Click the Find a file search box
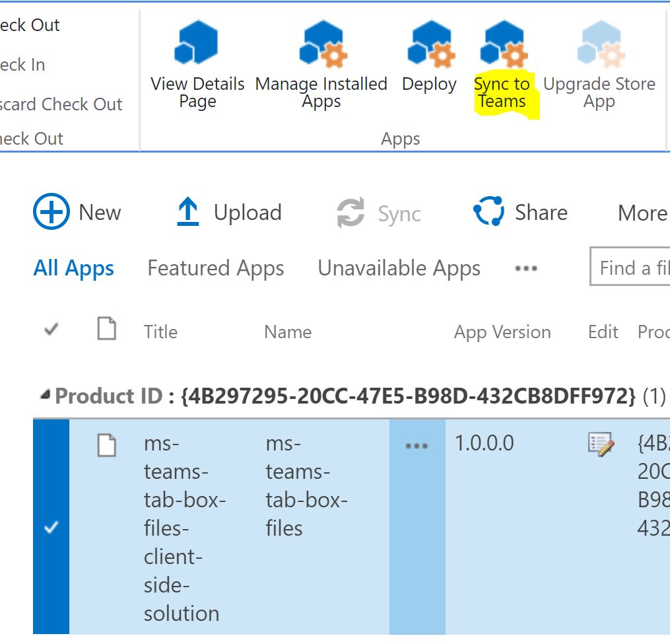The height and width of the screenshot is (644, 670). 630,268
